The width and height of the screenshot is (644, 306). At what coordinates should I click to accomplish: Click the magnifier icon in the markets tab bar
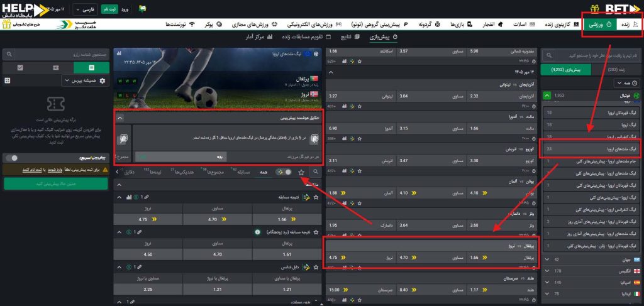click(316, 172)
